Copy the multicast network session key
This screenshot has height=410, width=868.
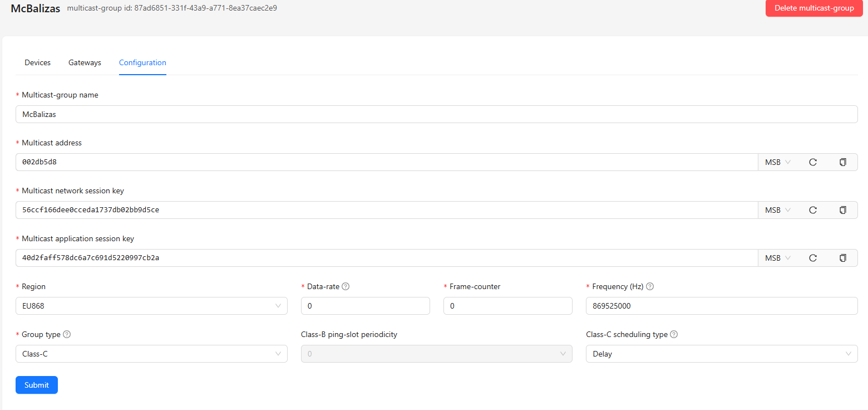tap(842, 210)
